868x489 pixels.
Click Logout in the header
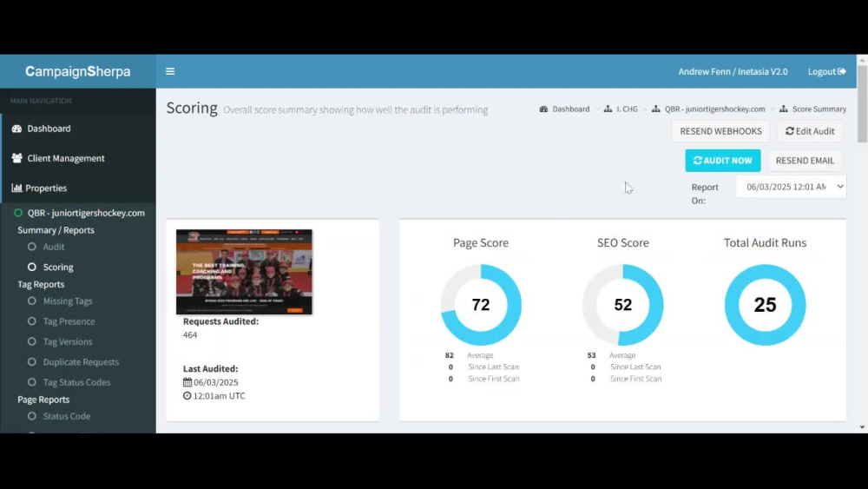tap(826, 71)
